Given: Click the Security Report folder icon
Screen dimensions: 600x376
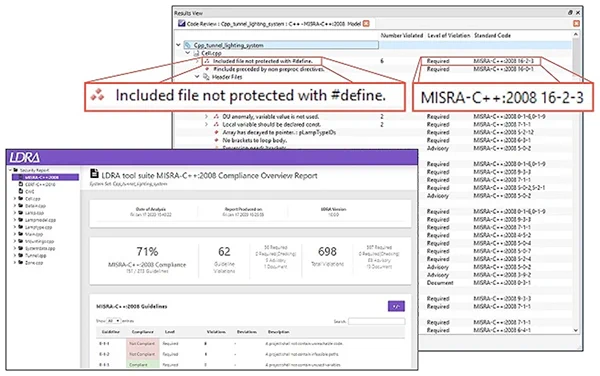Looking at the screenshot, I should tap(16, 170).
